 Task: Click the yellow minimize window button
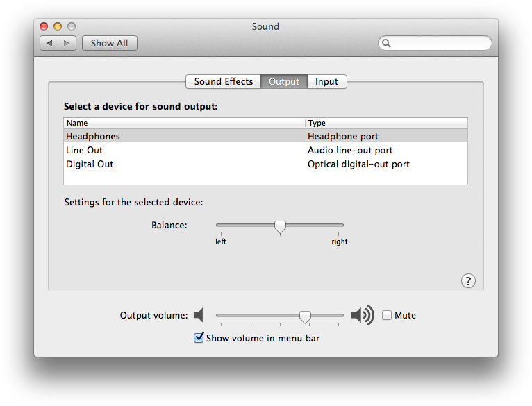(x=58, y=26)
